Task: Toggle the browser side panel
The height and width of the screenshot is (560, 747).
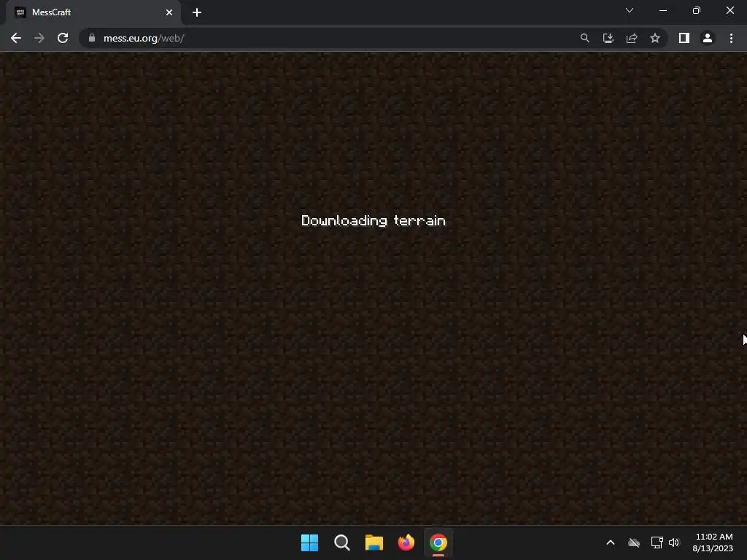Action: click(684, 38)
